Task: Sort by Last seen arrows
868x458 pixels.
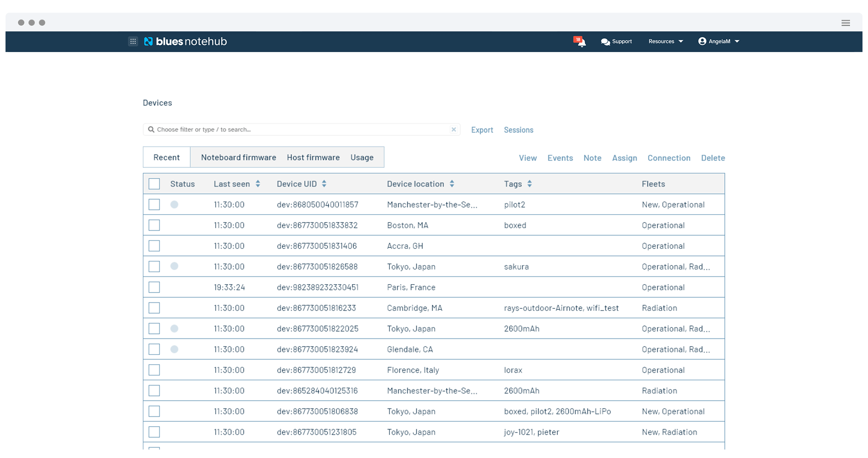Action: (x=258, y=184)
